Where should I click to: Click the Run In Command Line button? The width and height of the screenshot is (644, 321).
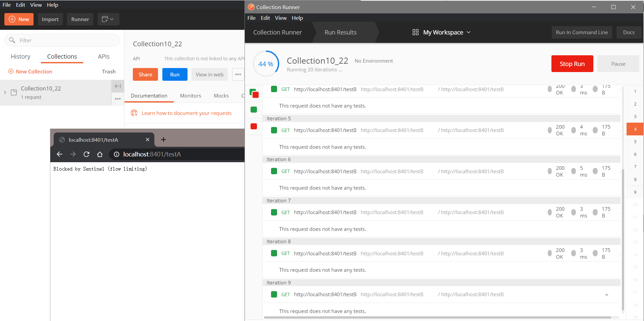[x=582, y=32]
